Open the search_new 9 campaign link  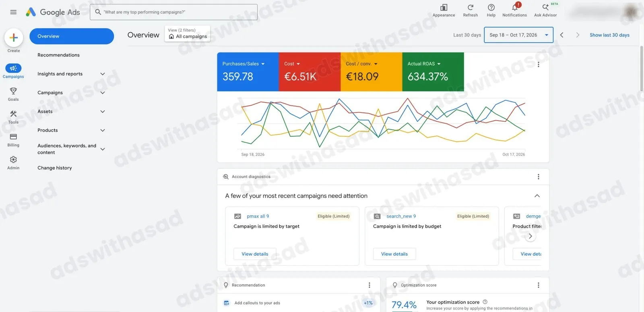tap(401, 216)
